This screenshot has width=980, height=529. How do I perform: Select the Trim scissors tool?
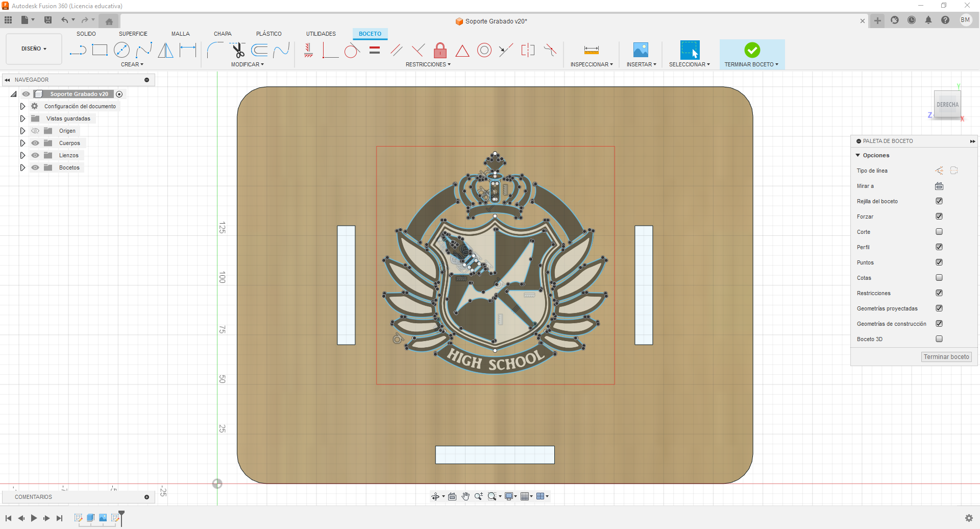(x=237, y=50)
